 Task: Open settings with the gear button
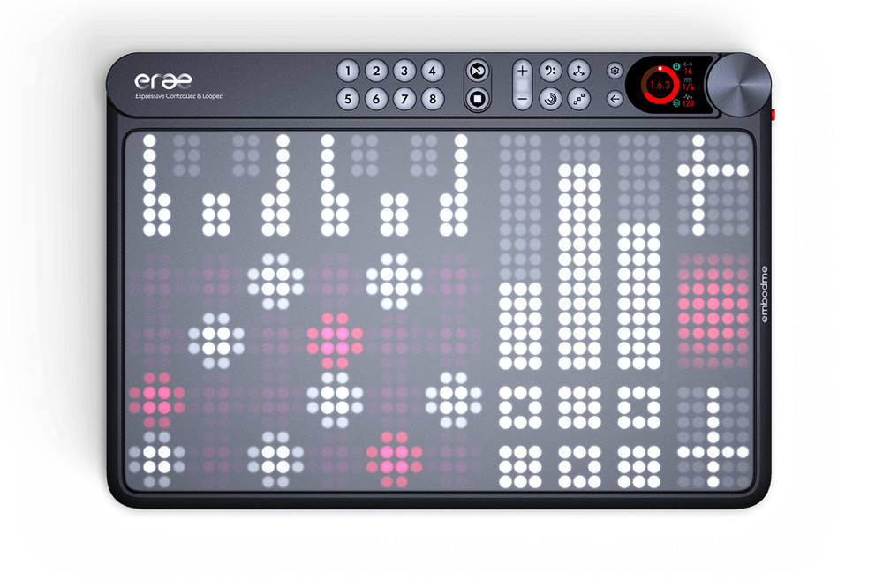pyautogui.click(x=615, y=72)
